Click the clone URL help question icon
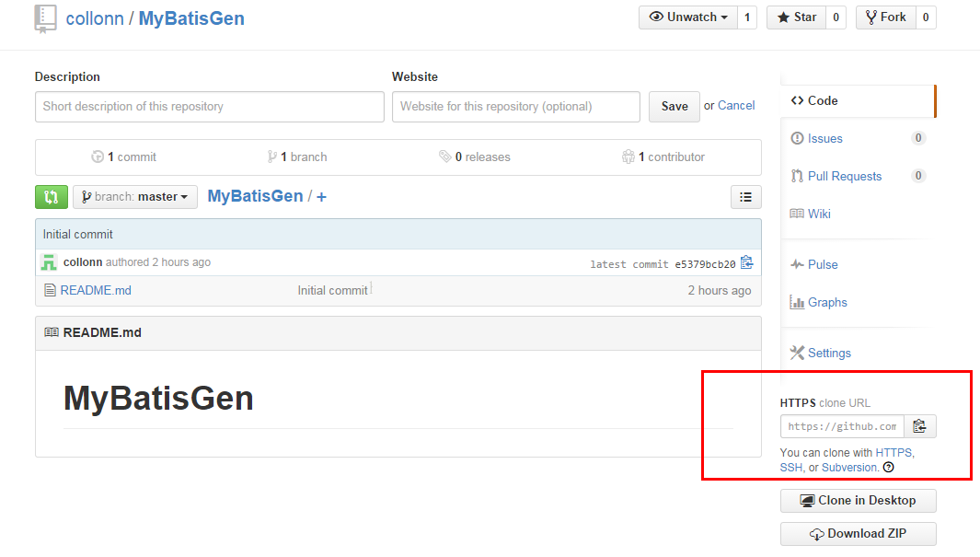 tap(889, 468)
